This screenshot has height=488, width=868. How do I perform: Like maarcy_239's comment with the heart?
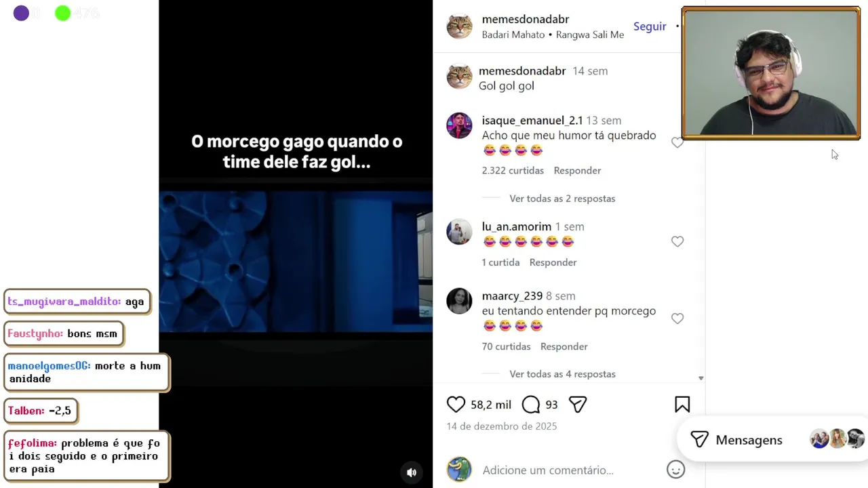677,319
